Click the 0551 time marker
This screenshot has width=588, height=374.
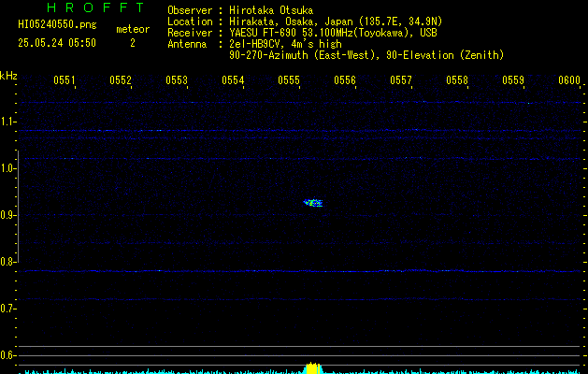[65, 80]
